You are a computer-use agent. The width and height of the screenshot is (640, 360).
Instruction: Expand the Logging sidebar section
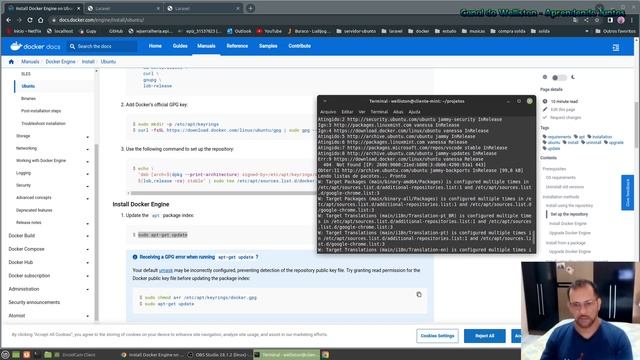(x=87, y=174)
